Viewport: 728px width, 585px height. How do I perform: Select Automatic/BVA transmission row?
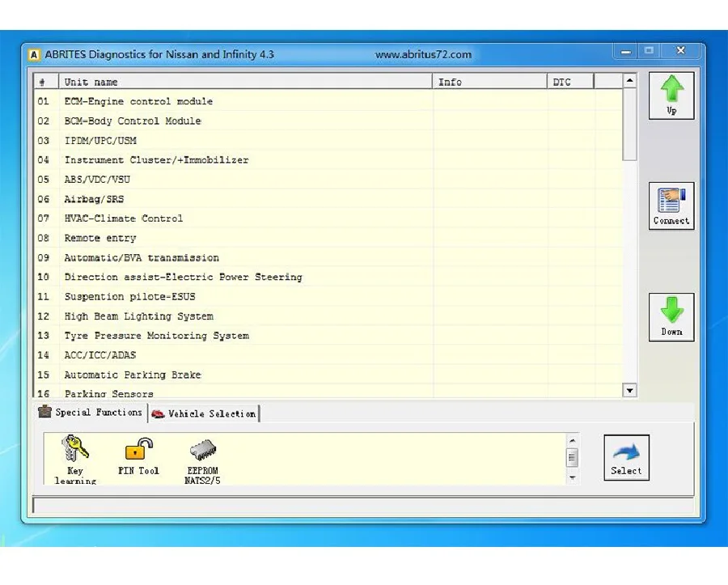coord(328,257)
